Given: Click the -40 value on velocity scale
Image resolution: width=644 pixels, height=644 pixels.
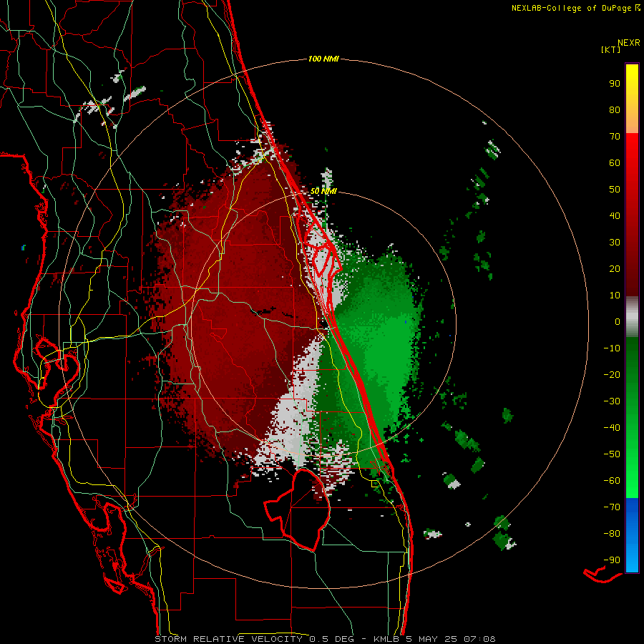Looking at the screenshot, I should point(612,428).
